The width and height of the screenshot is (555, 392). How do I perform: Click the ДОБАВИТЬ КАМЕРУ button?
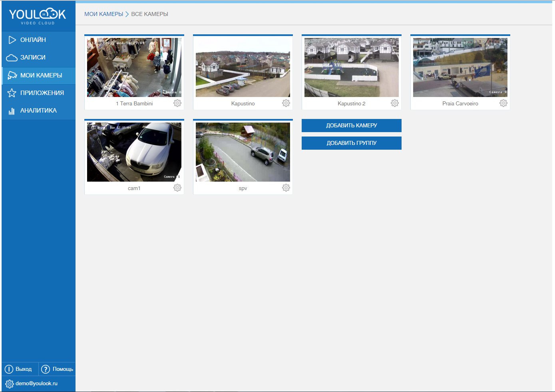tap(351, 125)
